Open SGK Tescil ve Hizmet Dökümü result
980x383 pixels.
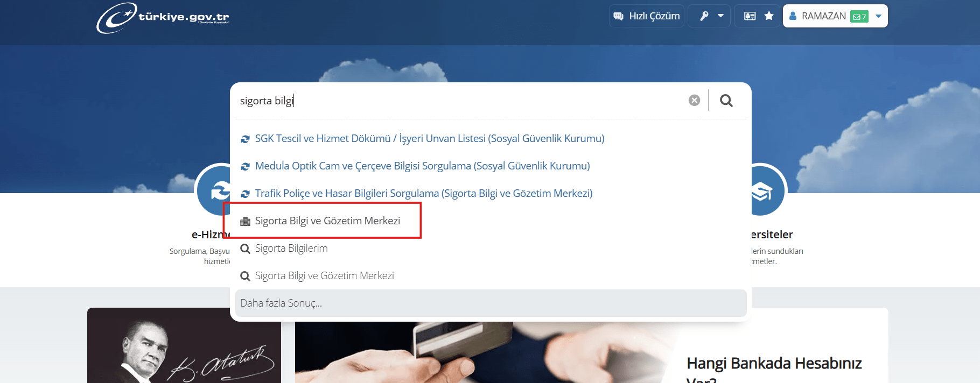[x=430, y=139]
